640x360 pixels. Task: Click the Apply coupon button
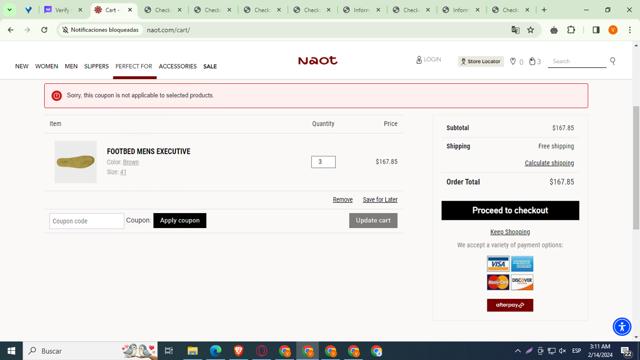pos(180,220)
